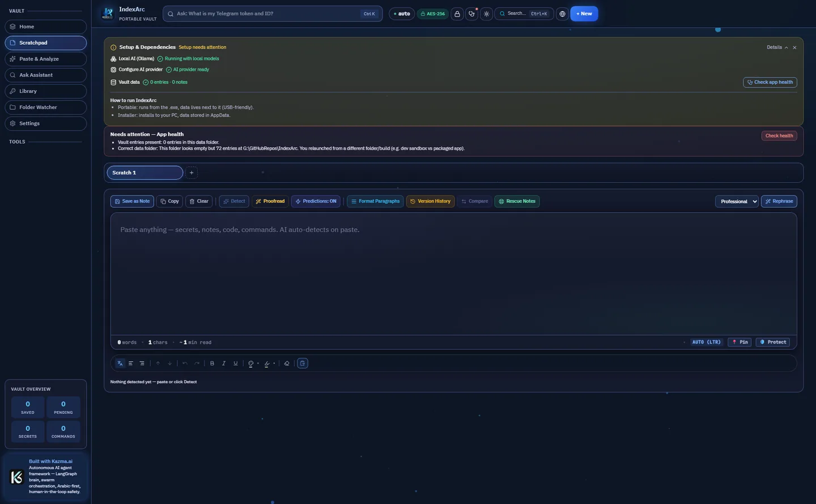Toggle Pin on the scratch note
Screen dimensions: 816x504
(740, 342)
